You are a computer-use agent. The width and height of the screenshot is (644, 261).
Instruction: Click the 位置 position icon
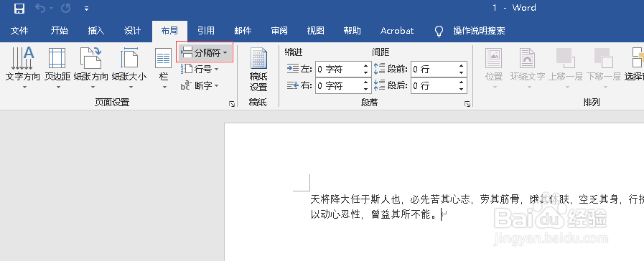coord(494,58)
